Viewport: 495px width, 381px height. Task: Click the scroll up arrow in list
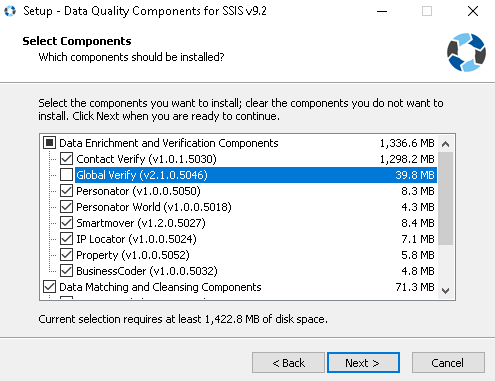tap(445, 144)
